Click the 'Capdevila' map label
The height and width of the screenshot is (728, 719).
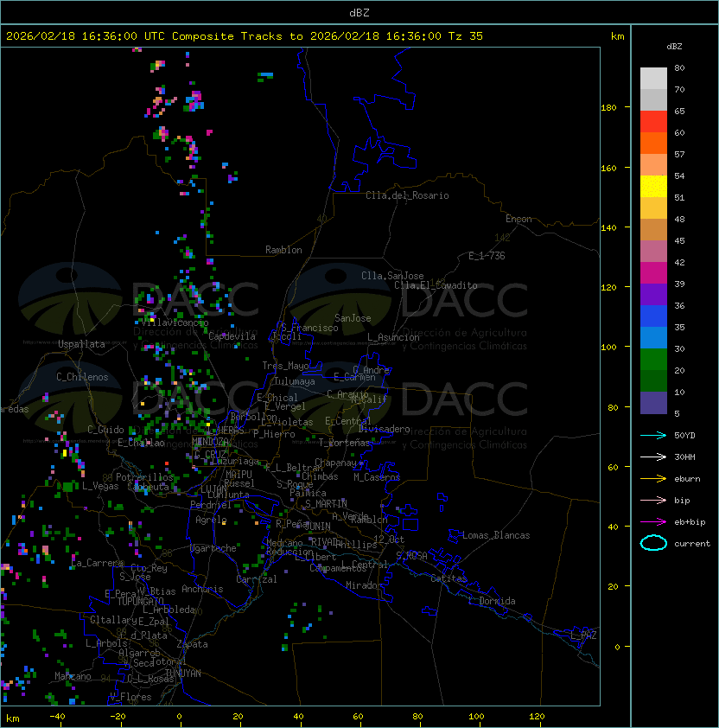[232, 335]
